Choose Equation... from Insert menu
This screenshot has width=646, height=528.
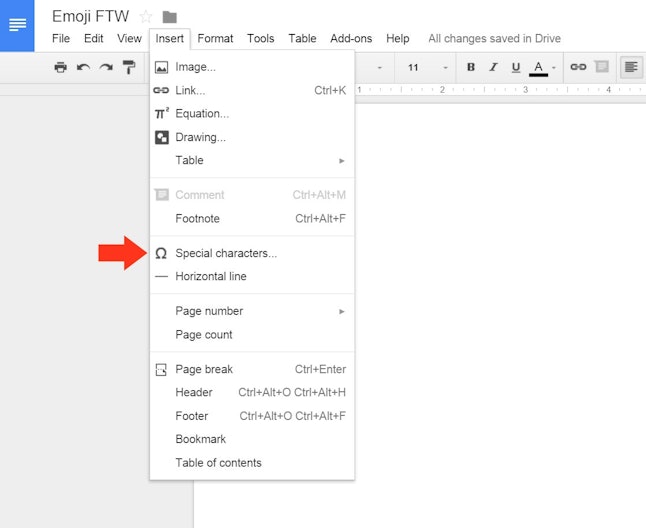252,114
